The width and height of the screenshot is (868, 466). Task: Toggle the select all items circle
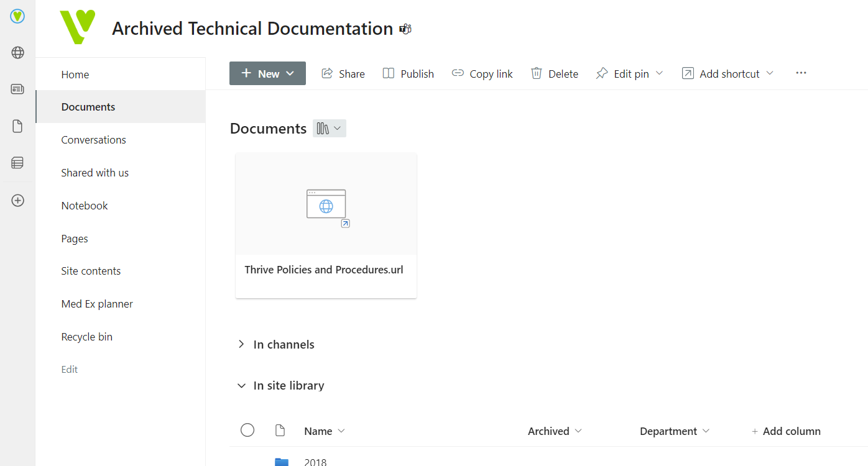coord(247,430)
